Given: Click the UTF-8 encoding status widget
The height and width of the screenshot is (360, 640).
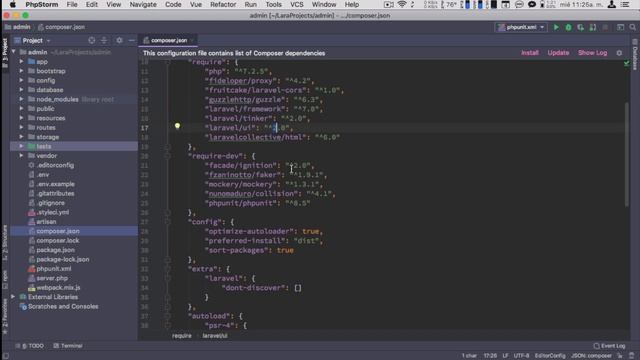Looking at the screenshot, I should tap(521, 356).
